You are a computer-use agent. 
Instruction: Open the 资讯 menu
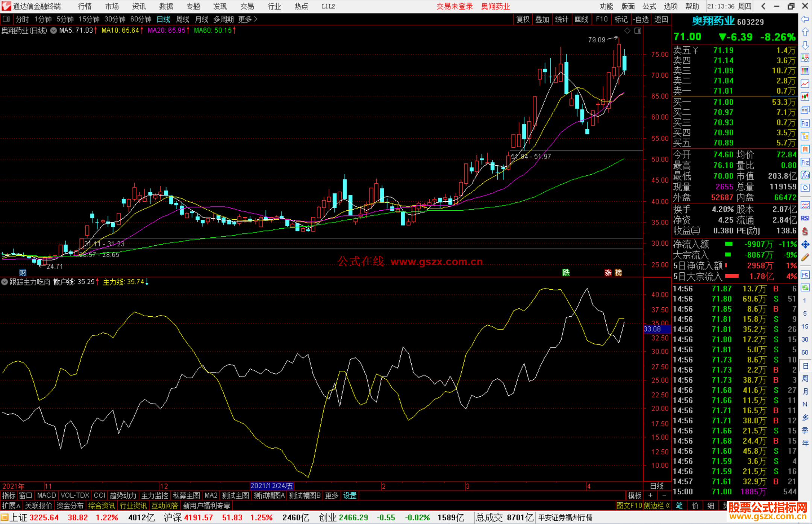pyautogui.click(x=139, y=6)
